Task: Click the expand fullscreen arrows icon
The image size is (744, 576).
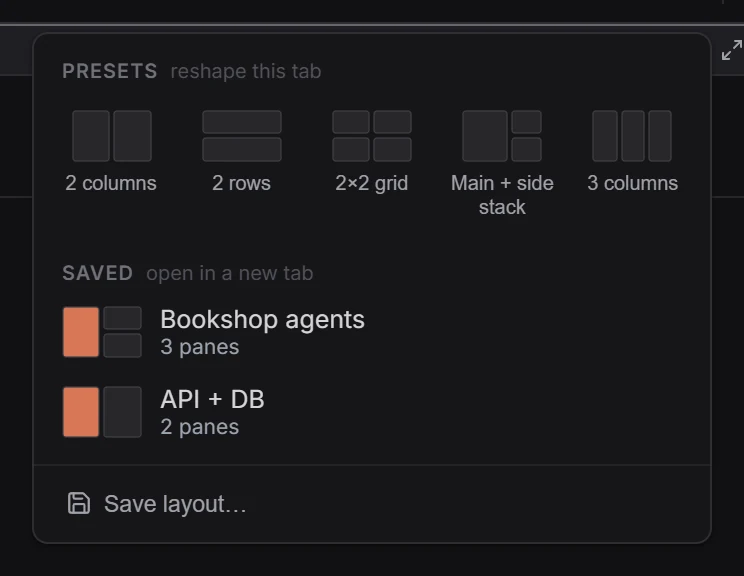Action: (732, 50)
